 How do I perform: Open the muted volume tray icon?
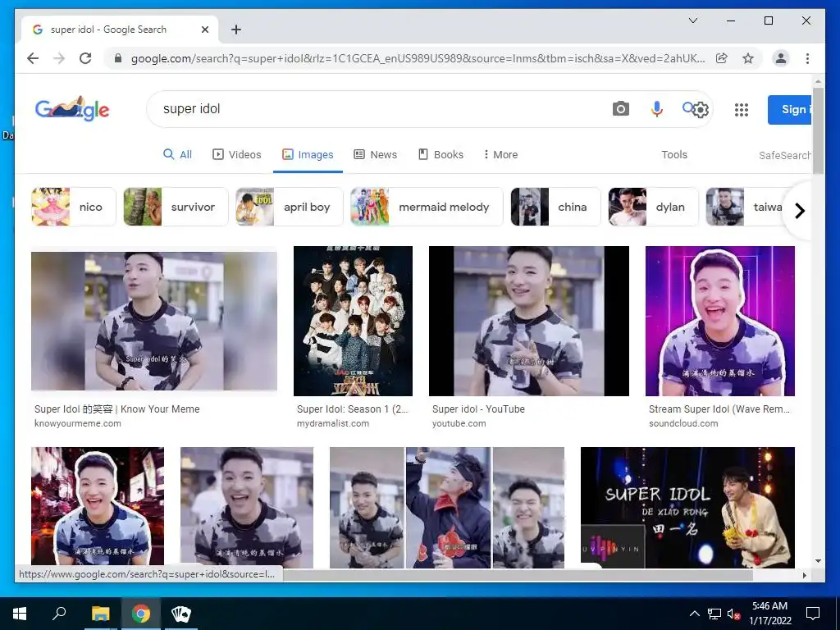pos(733,614)
